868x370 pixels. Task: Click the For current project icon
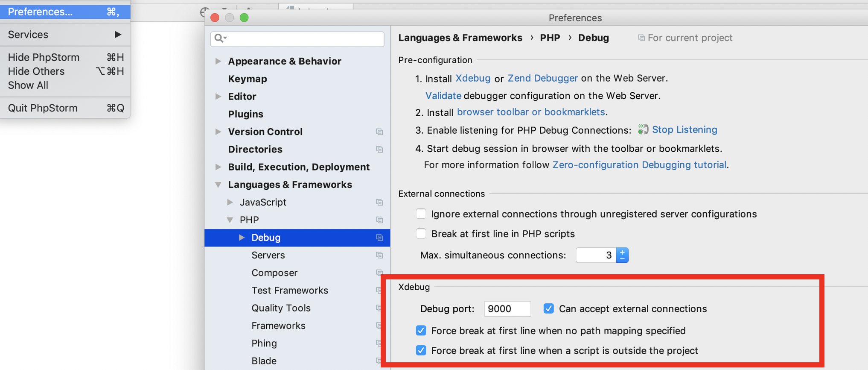coord(641,38)
